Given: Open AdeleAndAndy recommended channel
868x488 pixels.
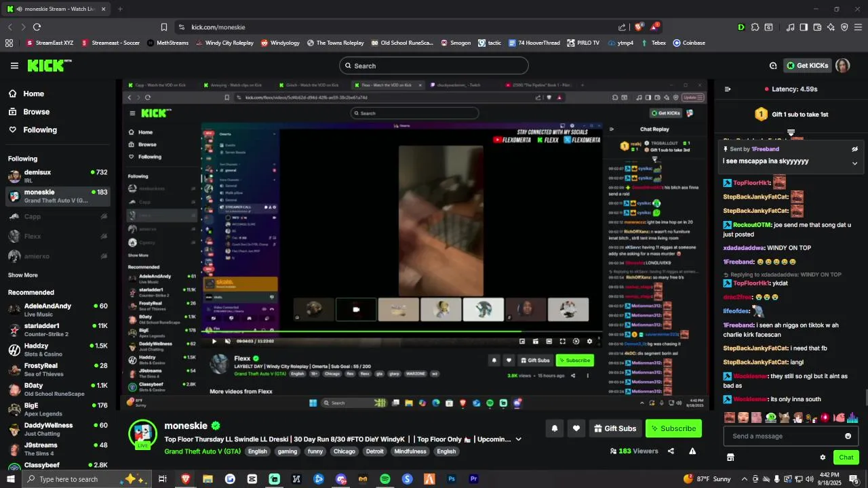Looking at the screenshot, I should [58, 310].
